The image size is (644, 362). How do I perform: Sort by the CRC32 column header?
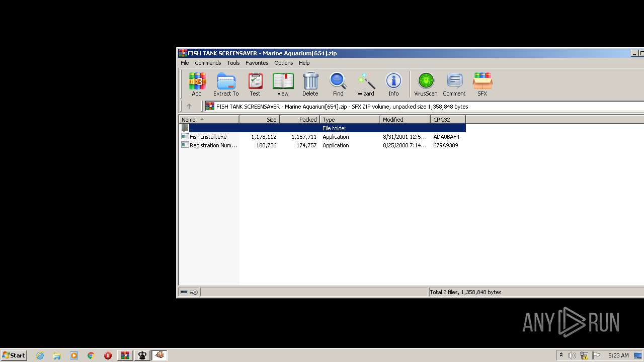(448, 120)
